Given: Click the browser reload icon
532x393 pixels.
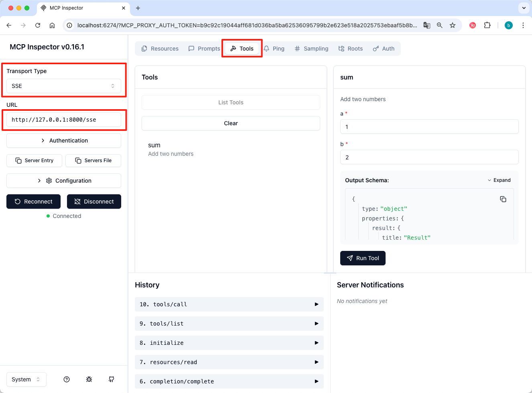Looking at the screenshot, I should [38, 25].
